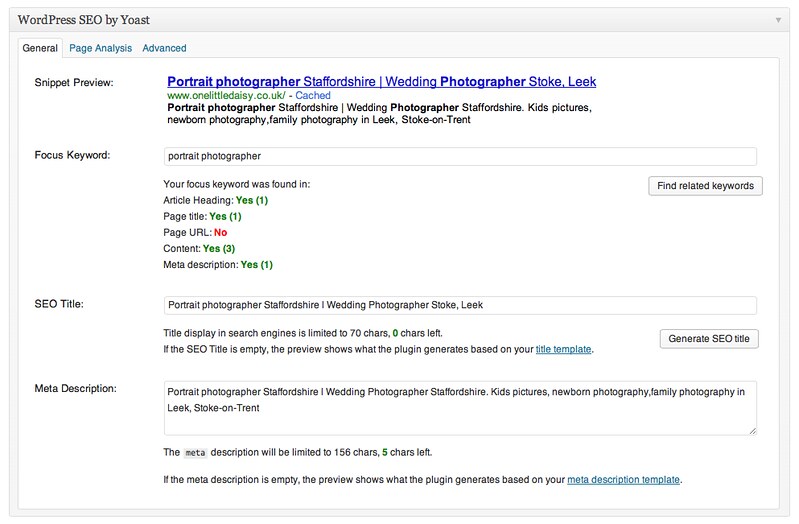Open the Page Analysis tab
The height and width of the screenshot is (524, 799).
(x=100, y=48)
